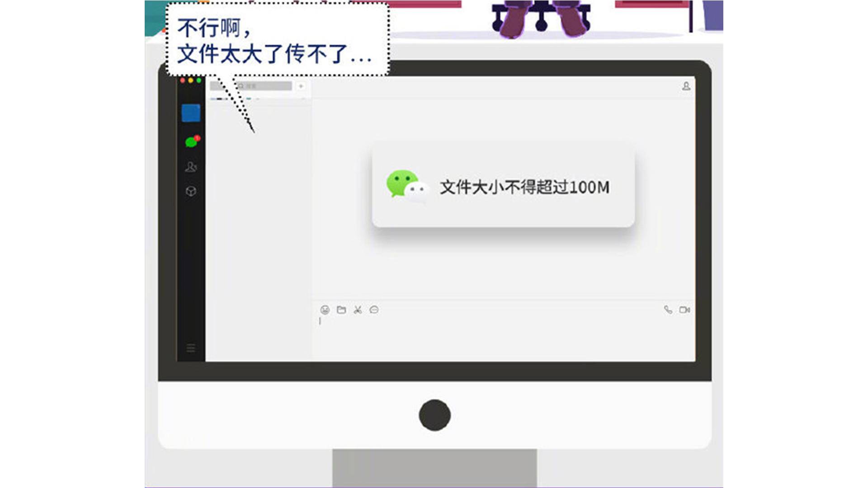Open Chats with the green chat icon
Image resolution: width=868 pixels, height=488 pixels.
(190, 142)
